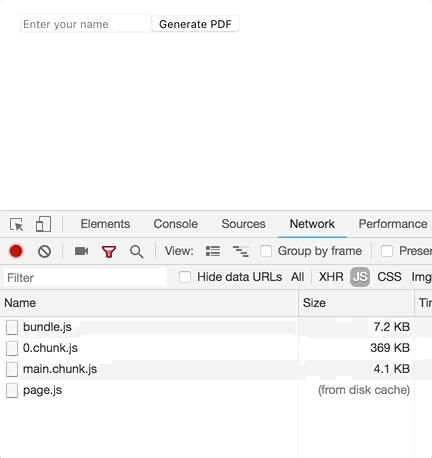Check Hide data URLs
Viewport: 432px width, 458px height.
185,277
